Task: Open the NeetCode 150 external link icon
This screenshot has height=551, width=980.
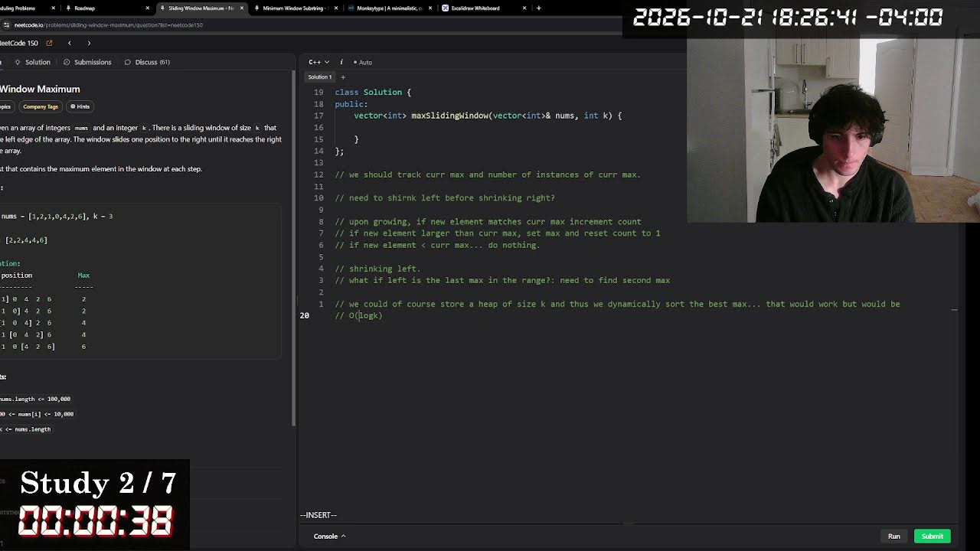Action: pos(49,43)
